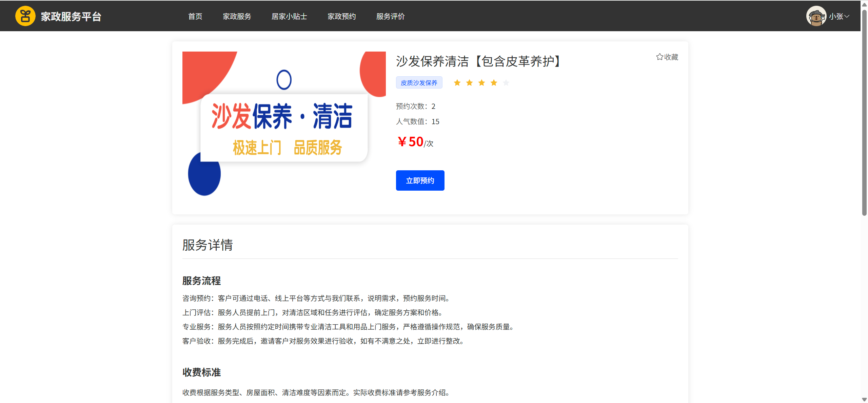Open the 首页 menu item
Viewport: 868px width, 403px height.
pyautogui.click(x=195, y=16)
